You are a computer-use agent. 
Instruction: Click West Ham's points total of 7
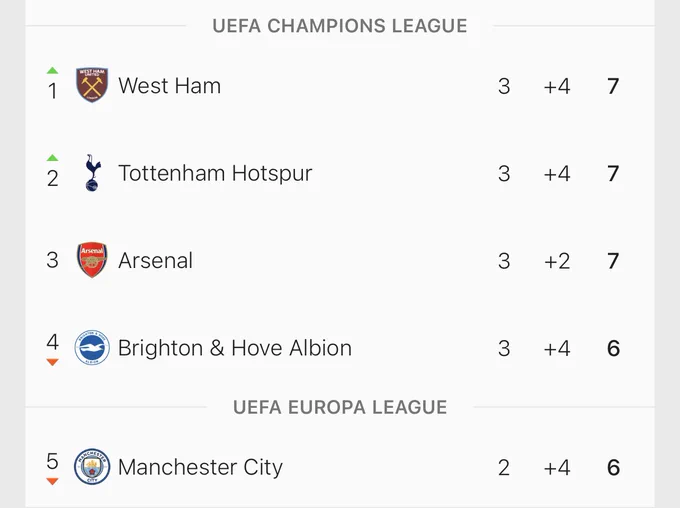point(613,86)
